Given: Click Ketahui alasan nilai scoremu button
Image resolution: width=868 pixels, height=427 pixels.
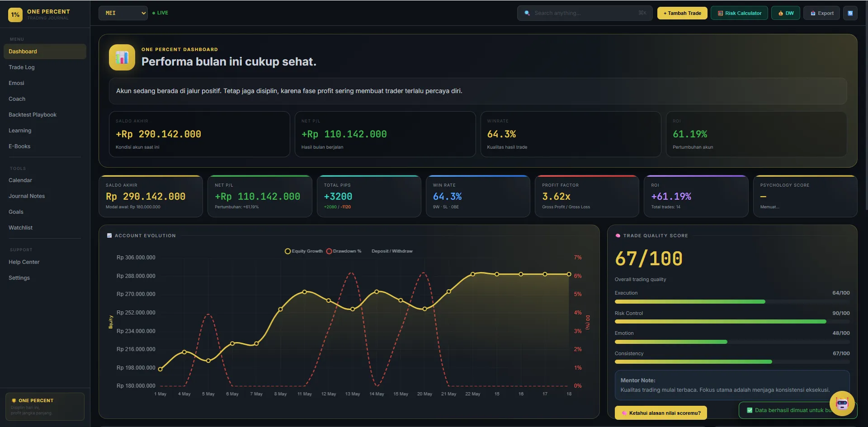Looking at the screenshot, I should (x=660, y=413).
